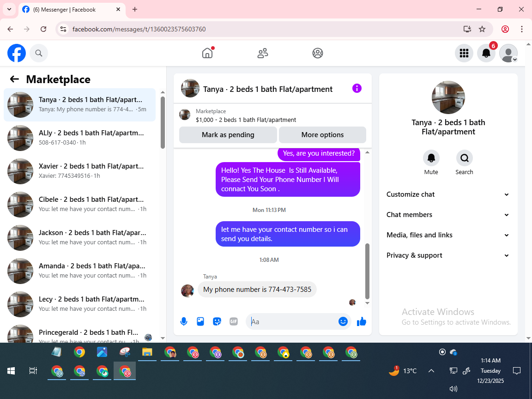Open the Menu grid icon
This screenshot has width=532, height=399.
(464, 53)
